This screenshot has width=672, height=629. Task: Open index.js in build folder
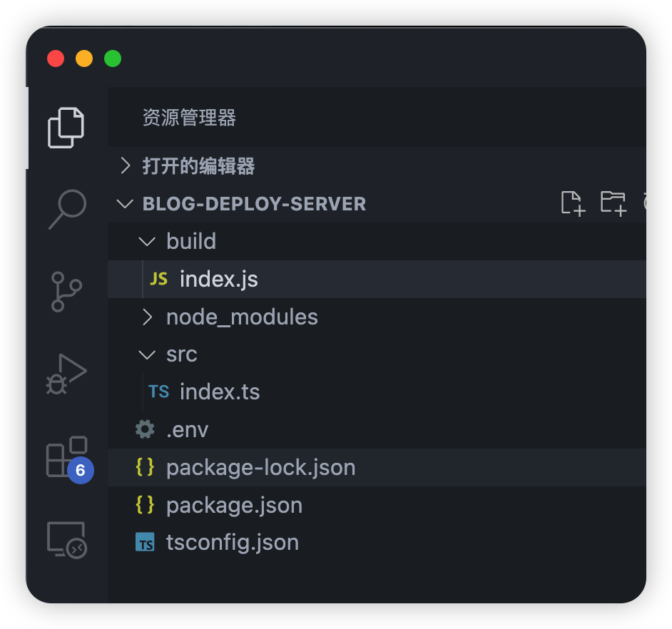[218, 279]
